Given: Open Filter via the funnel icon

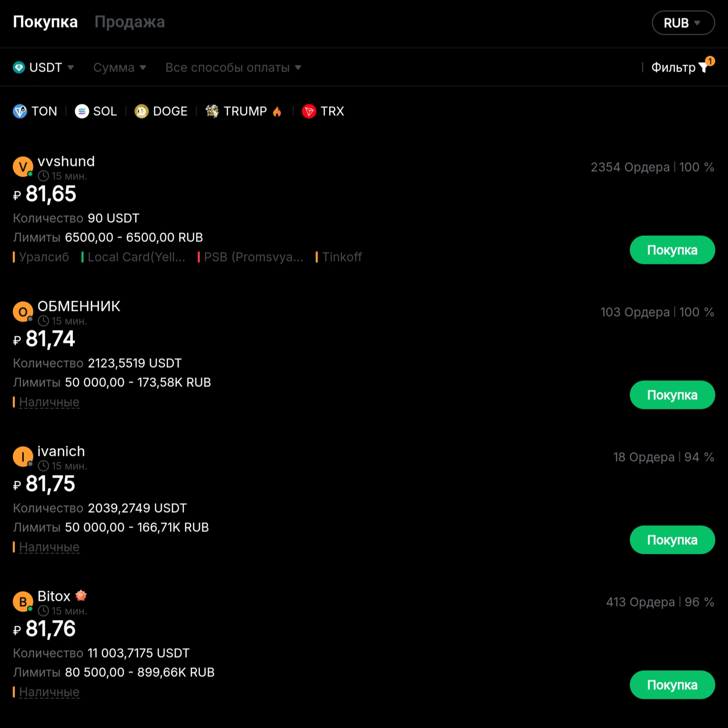Looking at the screenshot, I should tap(703, 68).
